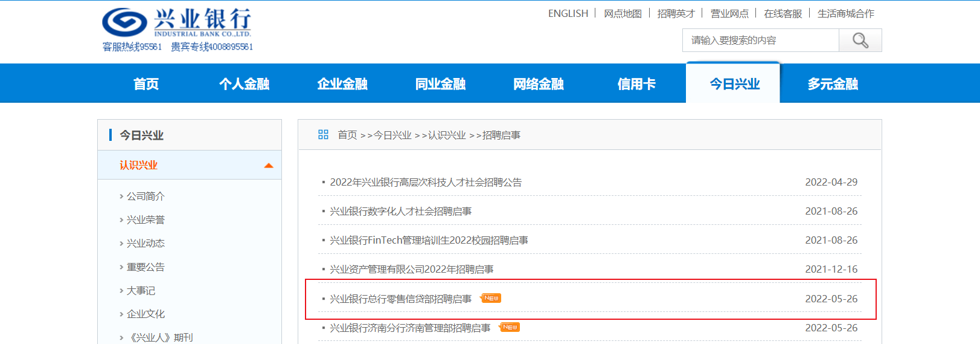980x344 pixels.
Task: Open the 多元金融 navigation tab
Action: pos(833,84)
